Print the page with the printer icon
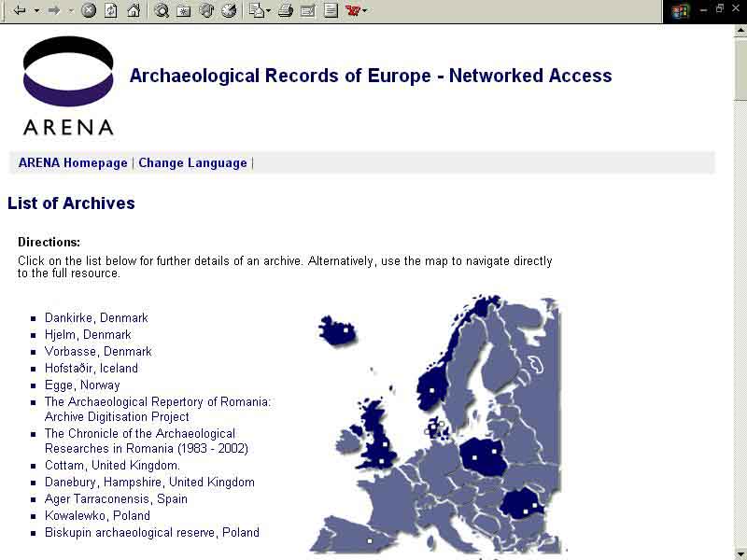This screenshot has height=560, width=747. point(286,10)
